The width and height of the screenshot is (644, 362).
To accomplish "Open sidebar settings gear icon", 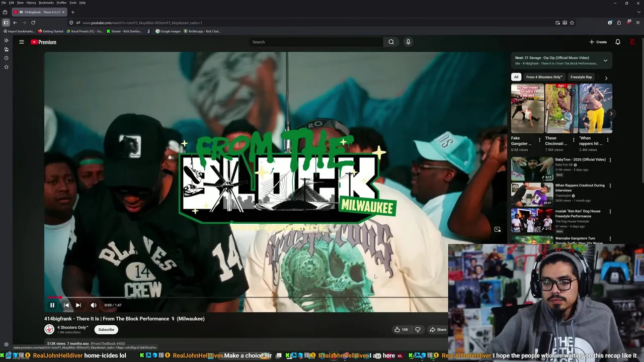I will 6,344.
